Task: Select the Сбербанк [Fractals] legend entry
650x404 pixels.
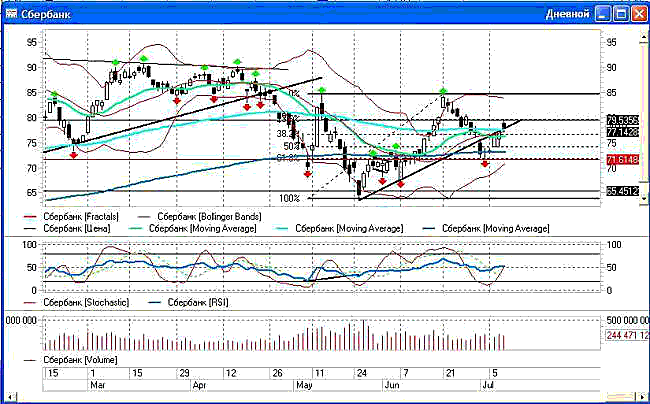Action: [71, 217]
